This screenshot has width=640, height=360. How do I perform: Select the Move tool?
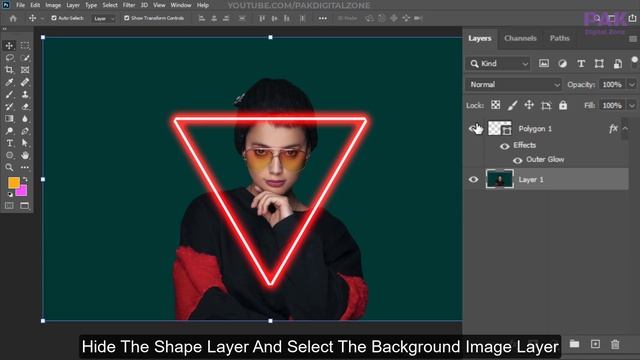pyautogui.click(x=9, y=46)
